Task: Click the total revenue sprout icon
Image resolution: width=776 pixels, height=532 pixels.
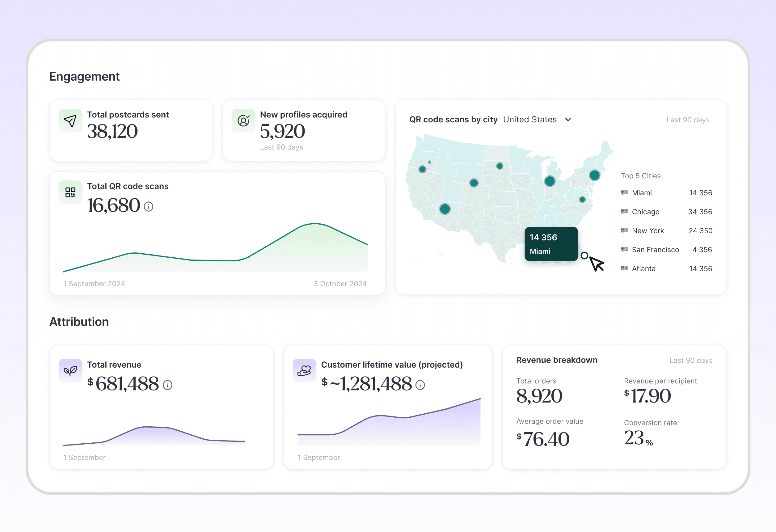Action: click(x=70, y=371)
